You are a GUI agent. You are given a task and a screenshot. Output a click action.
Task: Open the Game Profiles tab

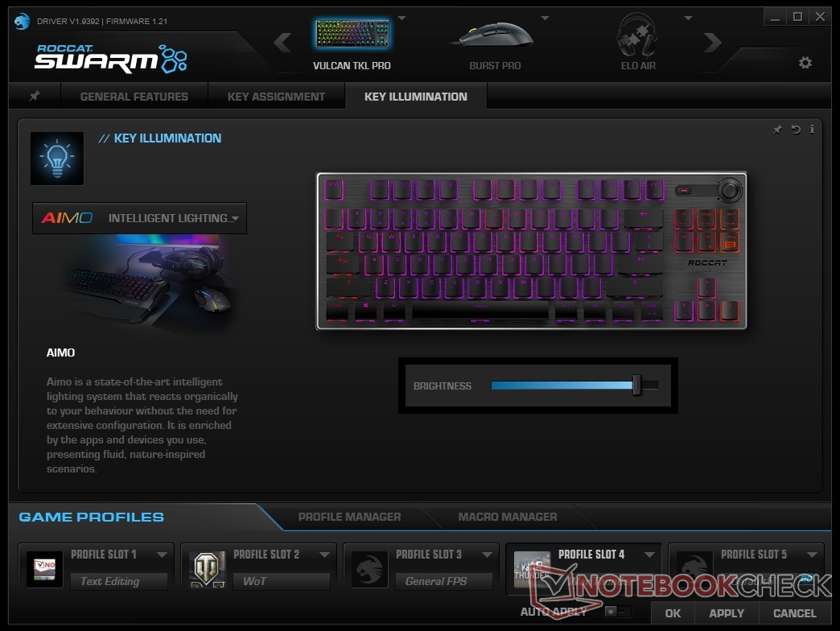coord(91,517)
